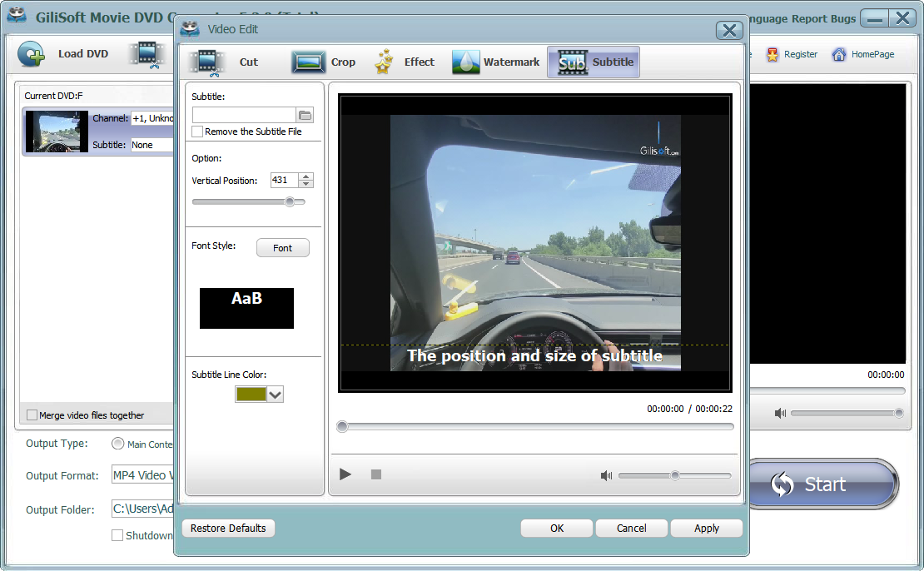Open the Channel dropdown in main window
This screenshot has height=571, width=924.
pos(152,118)
